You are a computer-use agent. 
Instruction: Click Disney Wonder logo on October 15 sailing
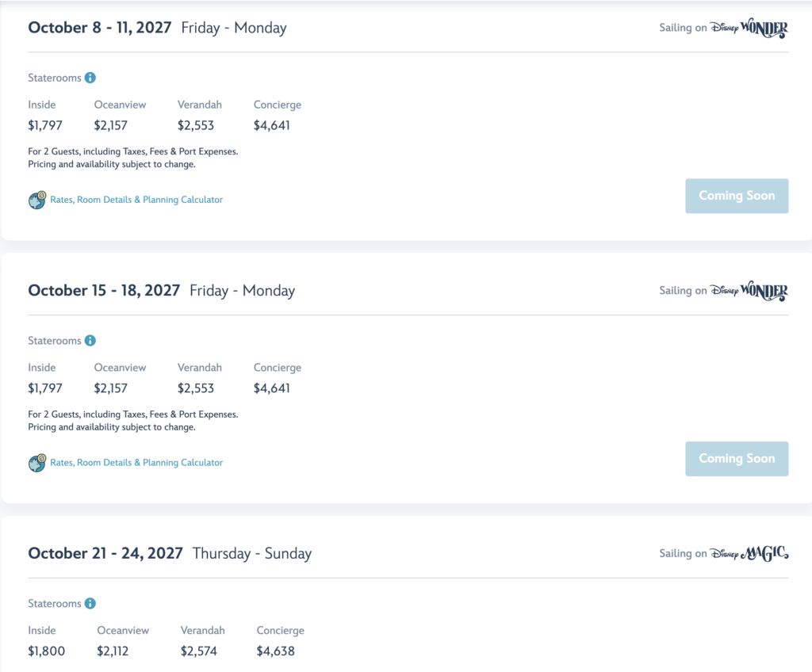[749, 291]
